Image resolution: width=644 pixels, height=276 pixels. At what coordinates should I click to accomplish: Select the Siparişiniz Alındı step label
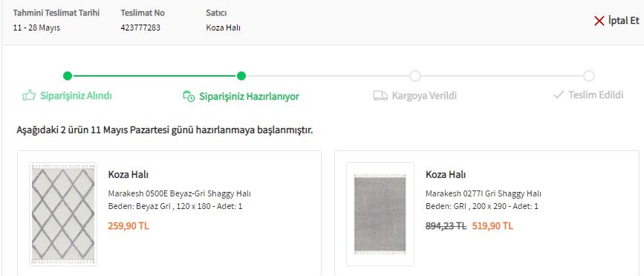tap(76, 96)
